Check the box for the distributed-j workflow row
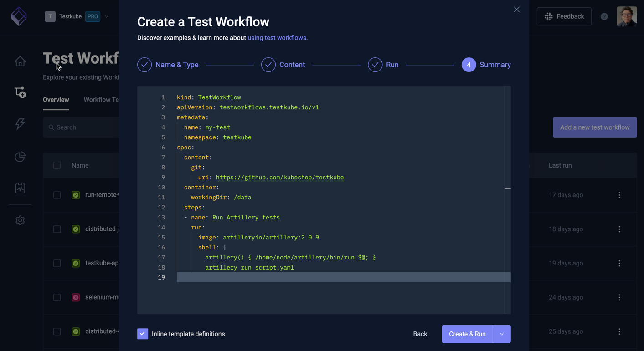Image resolution: width=644 pixels, height=351 pixels. coord(57,229)
